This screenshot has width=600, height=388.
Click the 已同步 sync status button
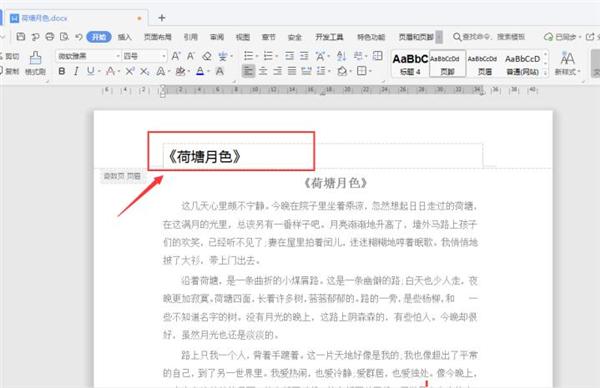tap(562, 37)
